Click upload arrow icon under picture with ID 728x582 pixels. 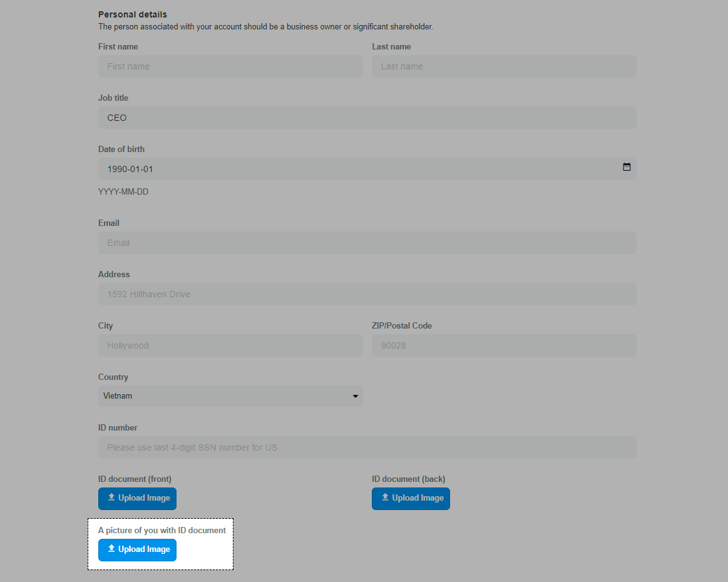coord(111,548)
